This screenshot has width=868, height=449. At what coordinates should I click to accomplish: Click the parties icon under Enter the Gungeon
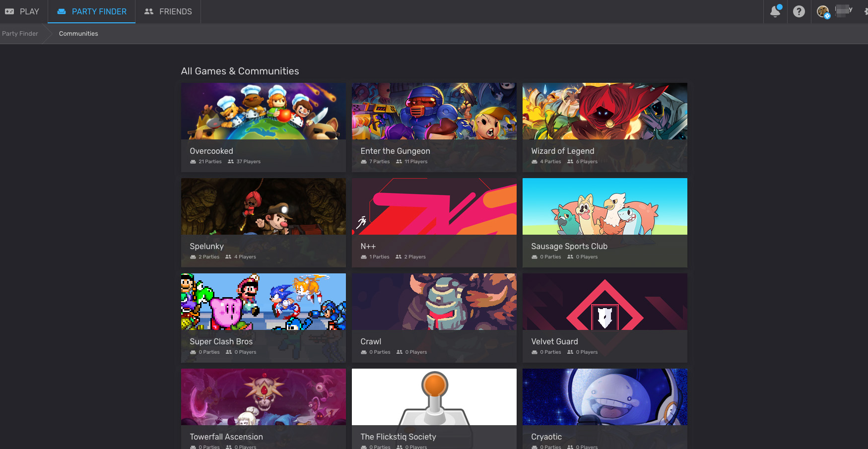(x=364, y=162)
